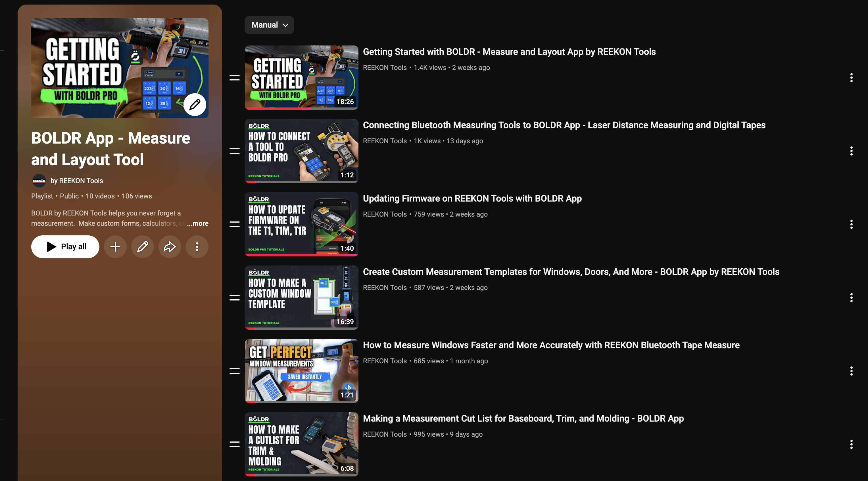Open the Manual sort order dropdown
Image resolution: width=868 pixels, height=481 pixels.
pyautogui.click(x=269, y=25)
